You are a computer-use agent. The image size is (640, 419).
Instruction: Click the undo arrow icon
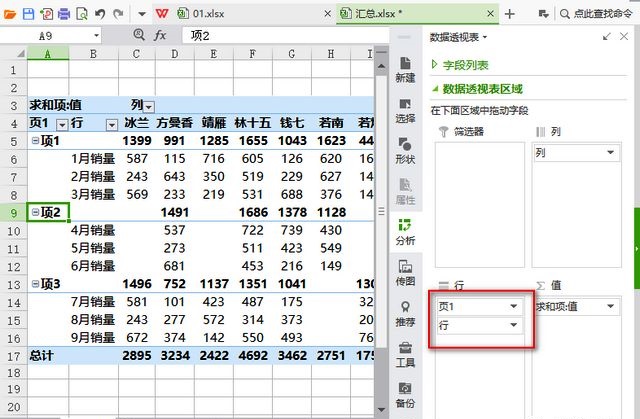pos(99,14)
